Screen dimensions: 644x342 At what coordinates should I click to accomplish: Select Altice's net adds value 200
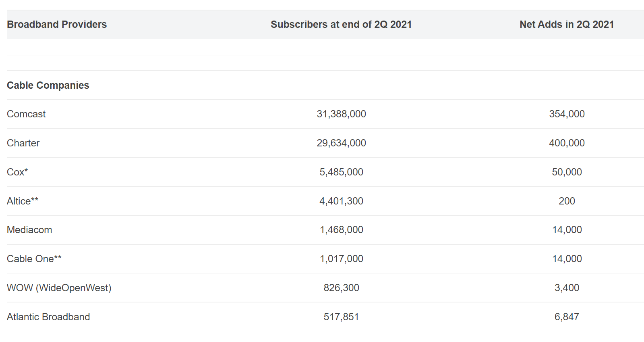tap(566, 201)
